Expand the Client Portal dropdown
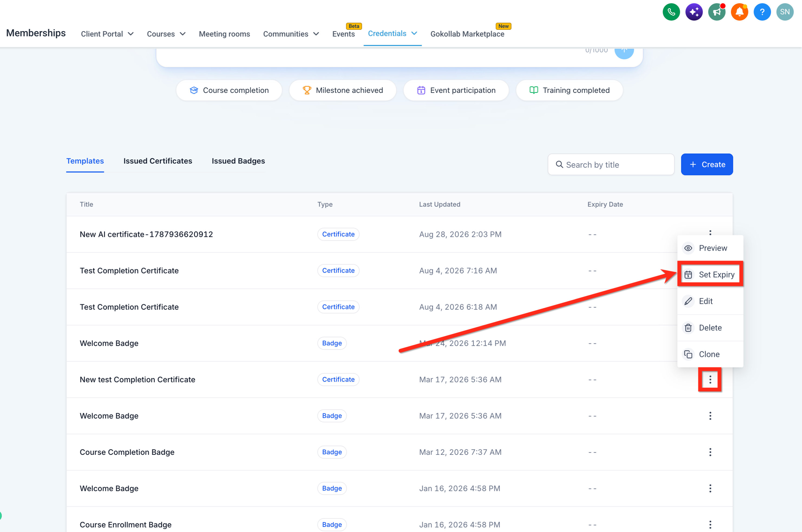This screenshot has width=802, height=532. (x=107, y=34)
